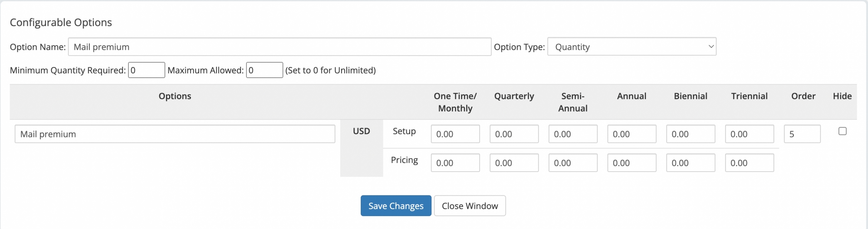Click the Save Changes button
868x229 pixels.
(396, 206)
